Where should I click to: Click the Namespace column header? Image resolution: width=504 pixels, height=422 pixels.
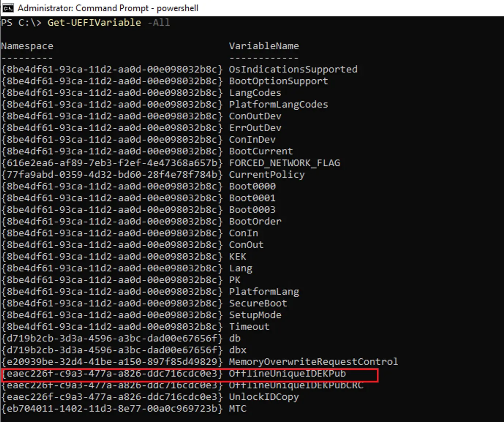[27, 46]
